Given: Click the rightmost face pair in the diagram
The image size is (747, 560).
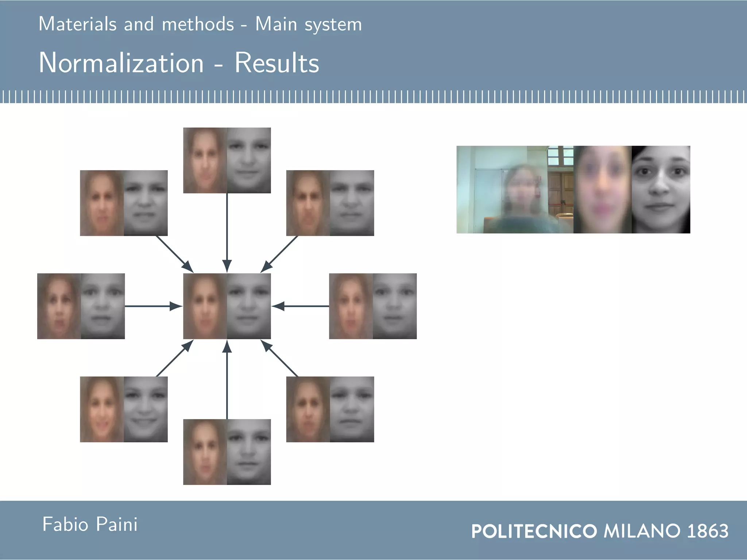Looking at the screenshot, I should [373, 306].
